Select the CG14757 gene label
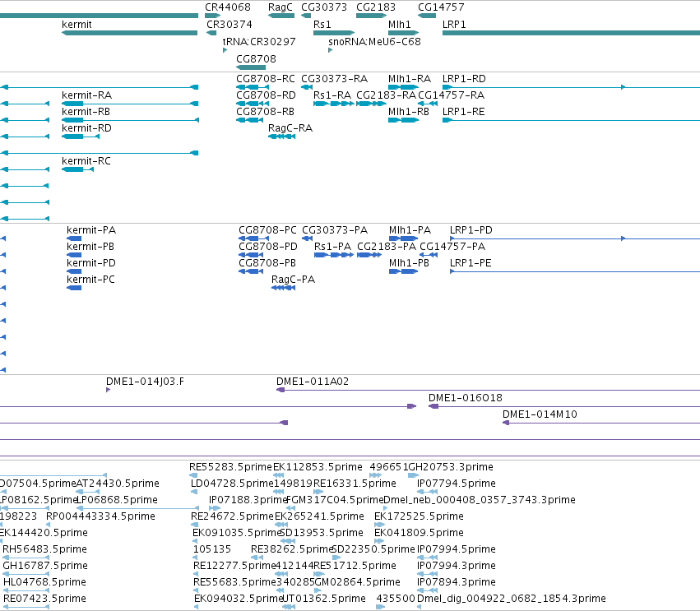 click(441, 7)
